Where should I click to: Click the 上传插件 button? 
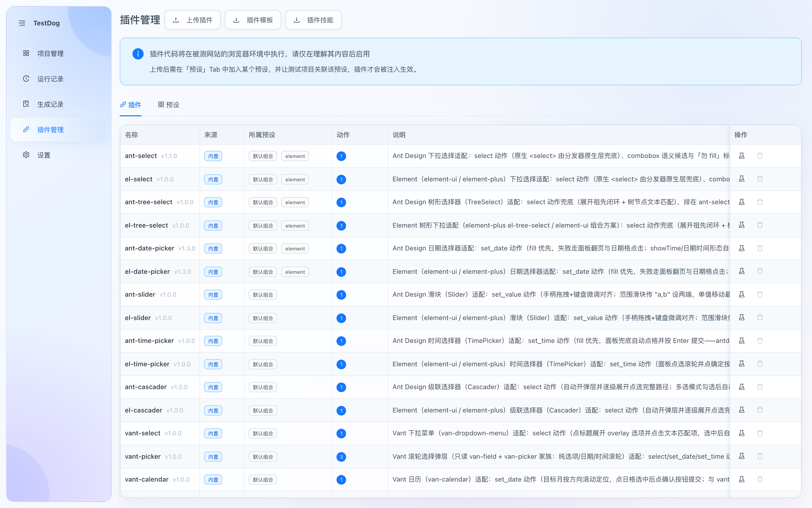[193, 20]
